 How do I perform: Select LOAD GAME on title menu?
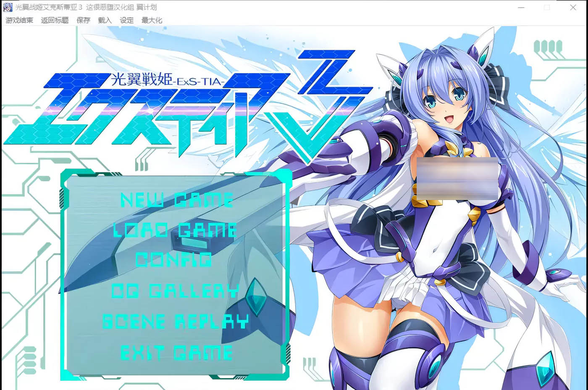click(175, 230)
